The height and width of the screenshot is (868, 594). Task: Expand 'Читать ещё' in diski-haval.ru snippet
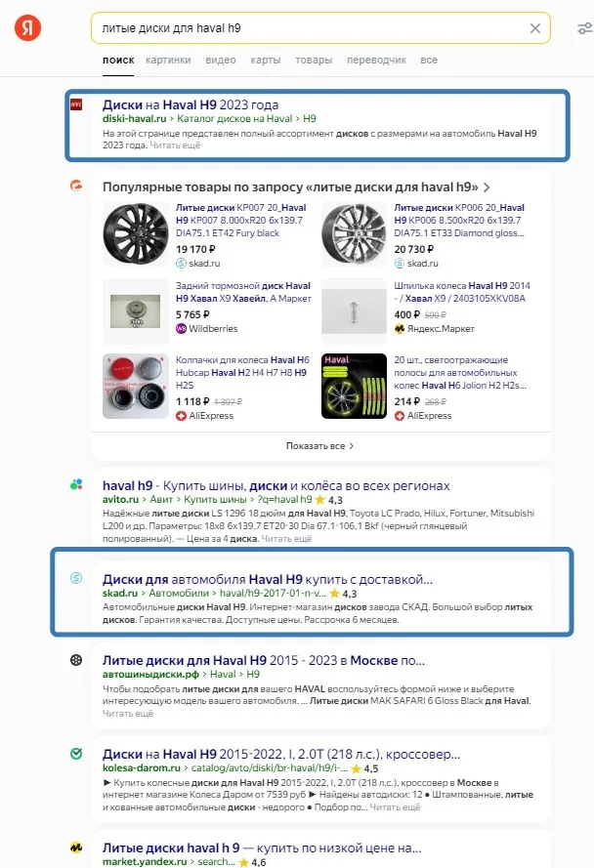(175, 145)
